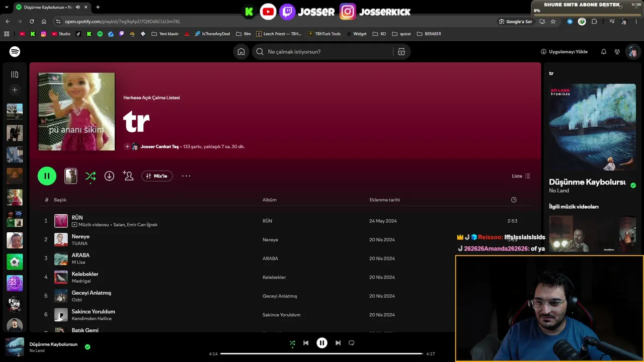This screenshot has width=644, height=362.
Task: Open the Chrome three-dot menu
Action: 637,22
